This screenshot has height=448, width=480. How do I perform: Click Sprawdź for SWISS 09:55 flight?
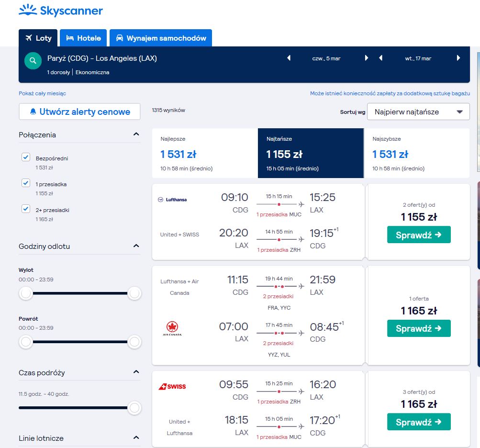point(419,422)
